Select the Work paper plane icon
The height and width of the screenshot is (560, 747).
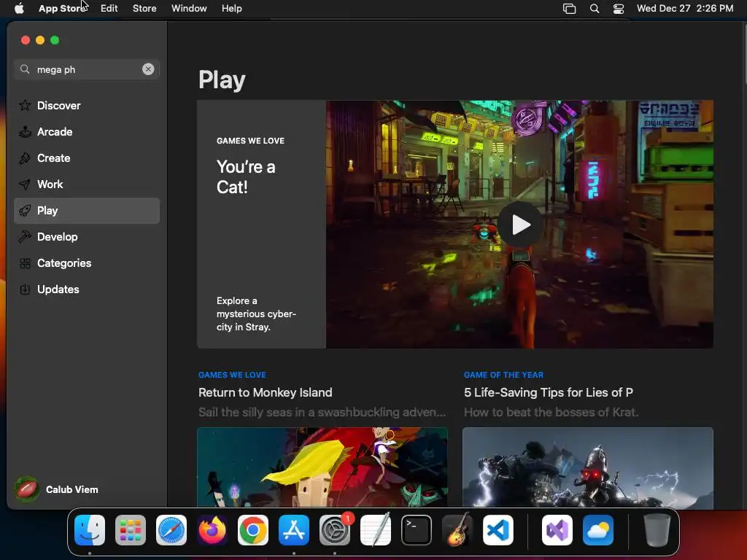click(x=25, y=184)
